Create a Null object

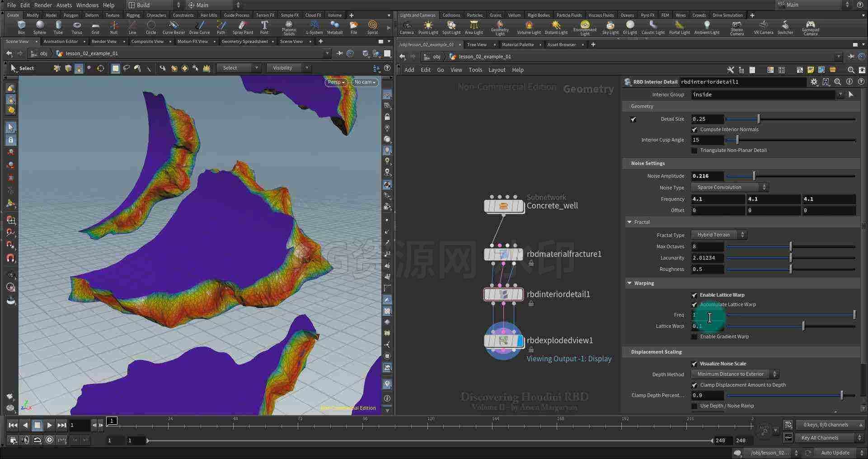[x=114, y=27]
